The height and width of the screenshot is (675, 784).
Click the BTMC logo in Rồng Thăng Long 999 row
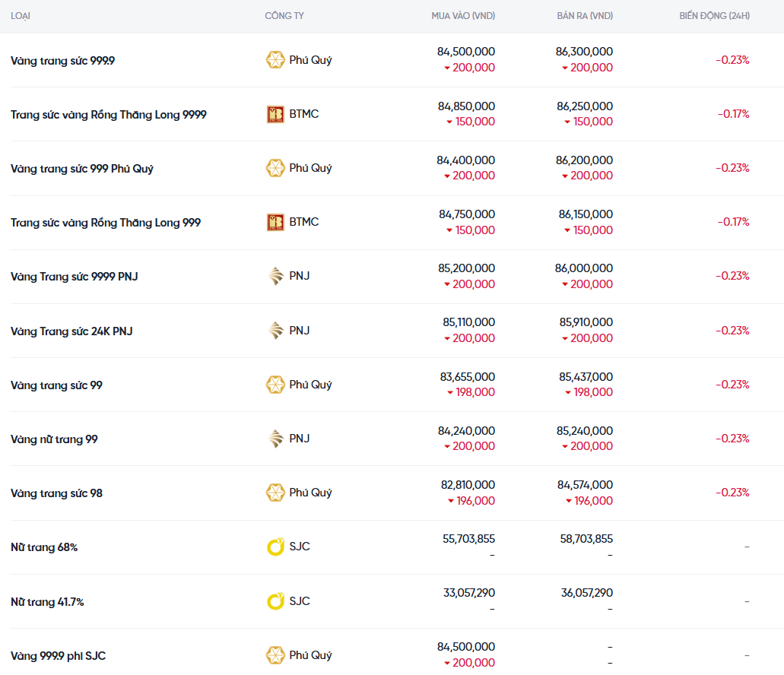point(275,222)
